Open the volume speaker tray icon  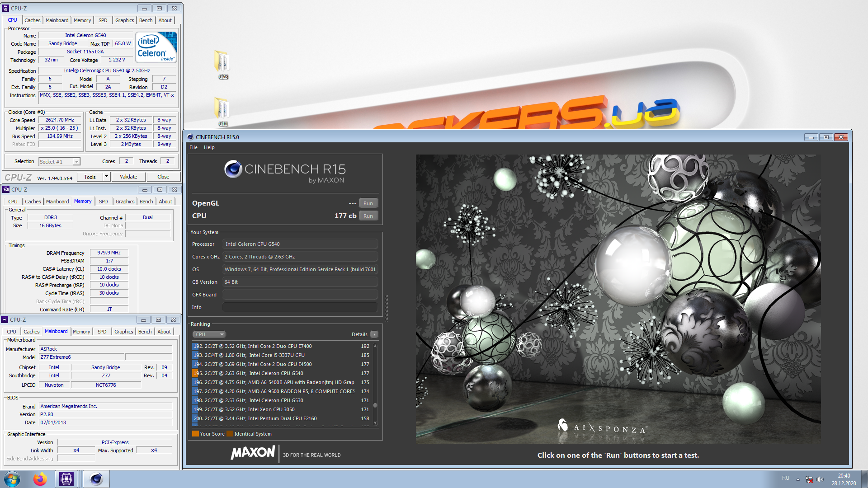pyautogui.click(x=820, y=479)
